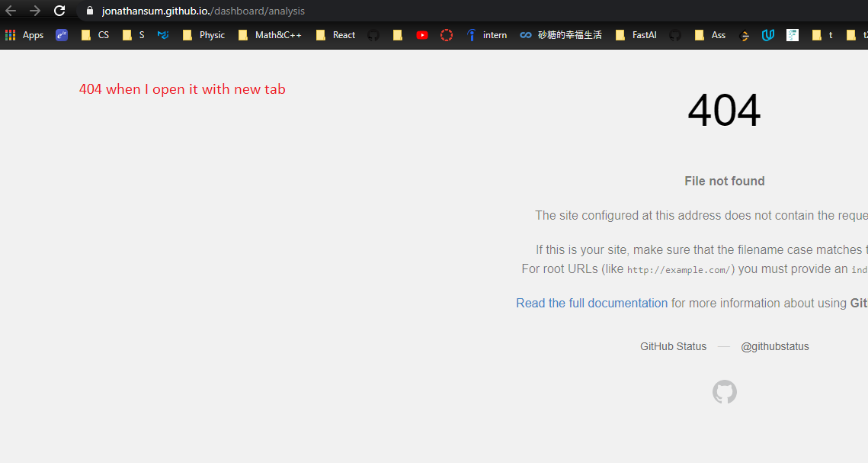Screen dimensions: 868x466
Task: Open the 砂糖的幸福生活 bookmark
Action: click(x=561, y=35)
